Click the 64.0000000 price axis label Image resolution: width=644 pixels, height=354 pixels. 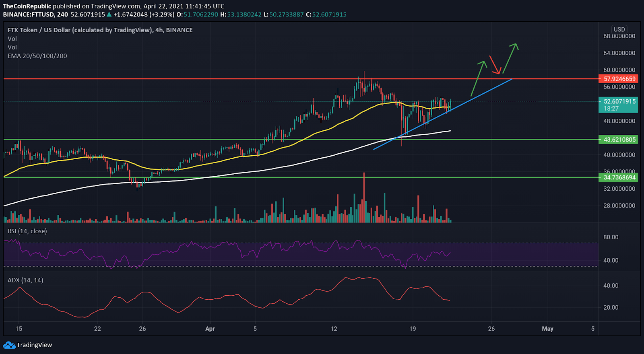(x=619, y=53)
